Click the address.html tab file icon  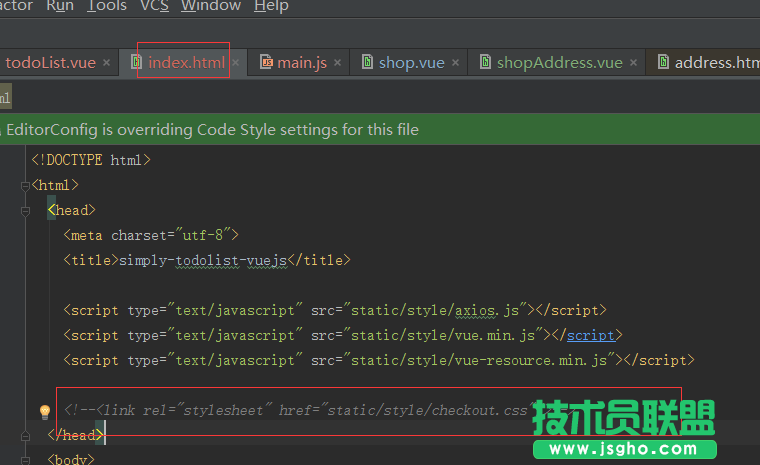(663, 62)
